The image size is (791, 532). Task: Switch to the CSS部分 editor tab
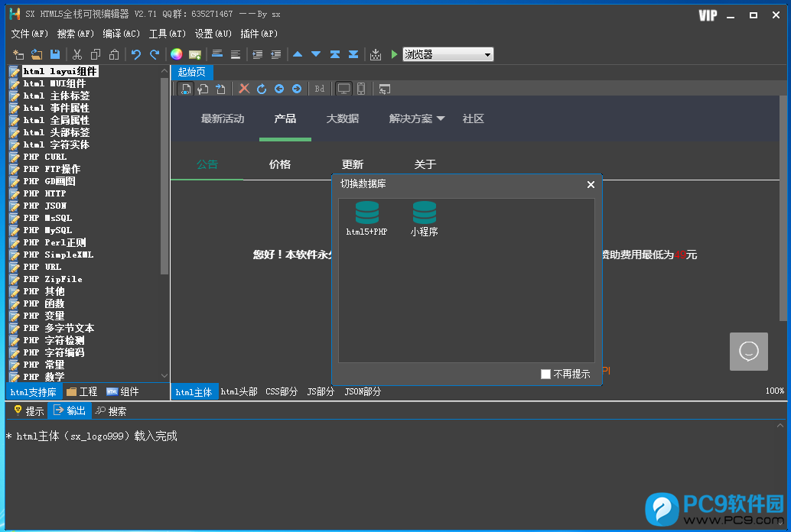[x=282, y=392]
